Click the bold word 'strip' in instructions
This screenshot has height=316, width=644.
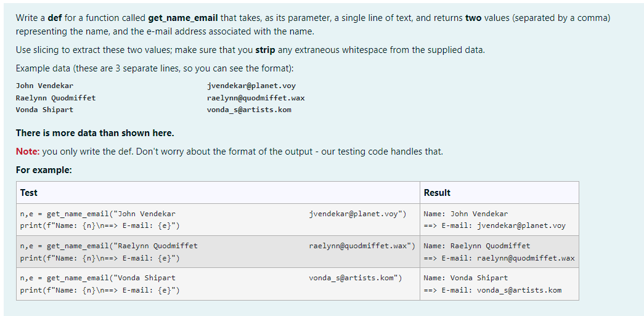tap(265, 51)
